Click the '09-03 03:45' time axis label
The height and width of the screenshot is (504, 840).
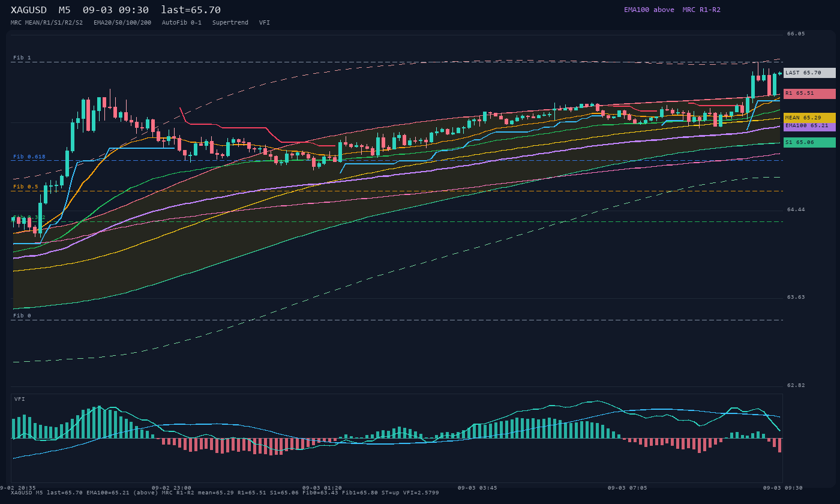coord(478,488)
